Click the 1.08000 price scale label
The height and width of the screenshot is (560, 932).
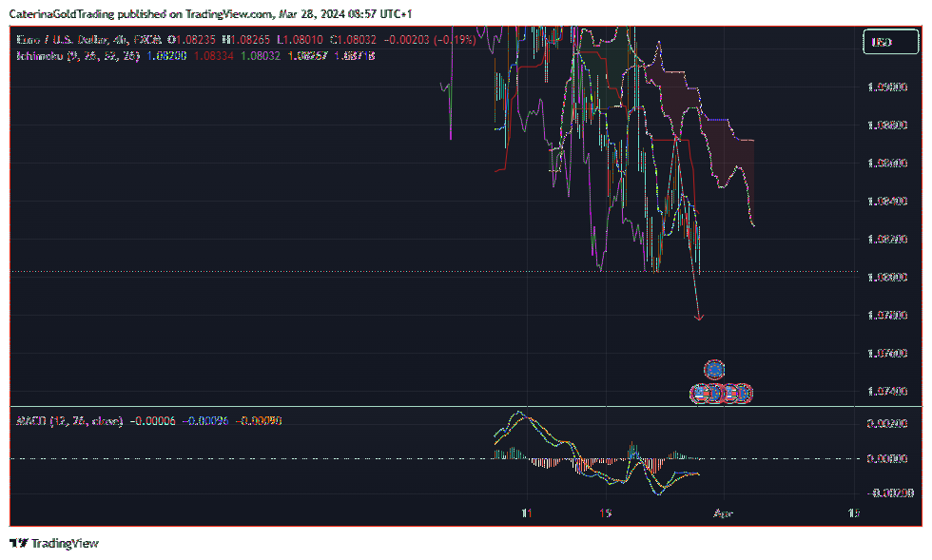887,277
